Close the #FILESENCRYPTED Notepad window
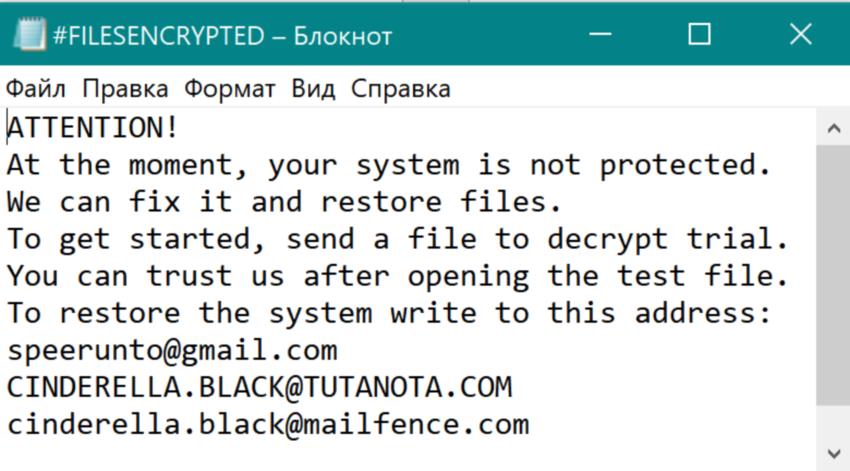Viewport: 850px width, 471px height. 800,35
